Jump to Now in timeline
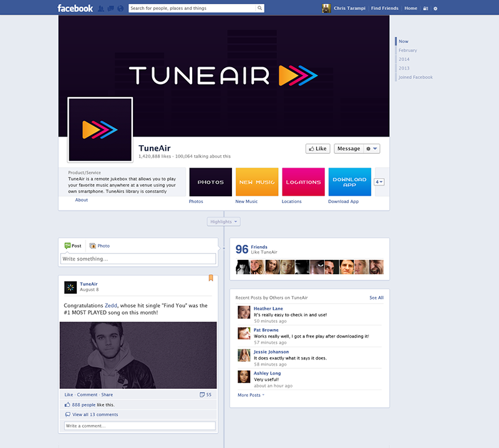 (x=404, y=41)
